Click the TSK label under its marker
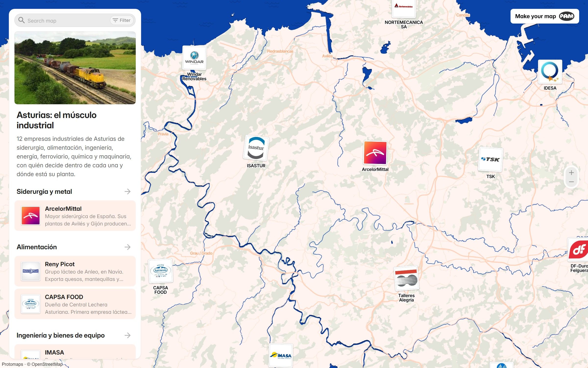Viewport: 588px width, 368px height. [x=490, y=176]
